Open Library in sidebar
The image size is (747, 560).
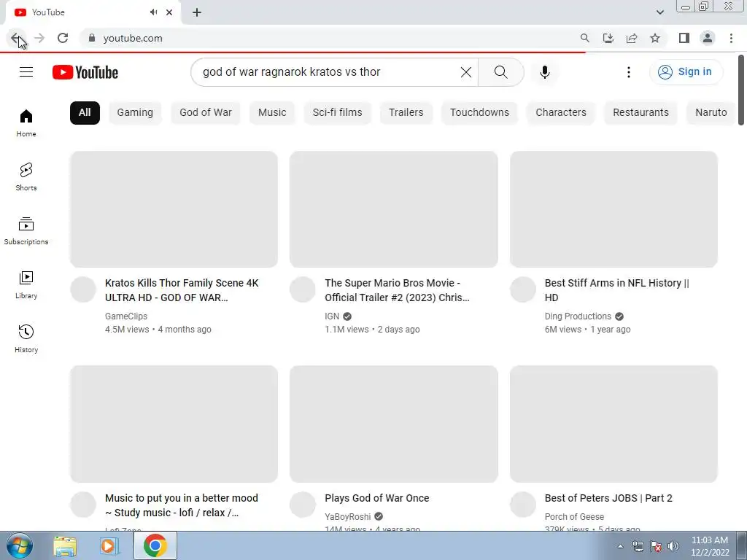(26, 285)
